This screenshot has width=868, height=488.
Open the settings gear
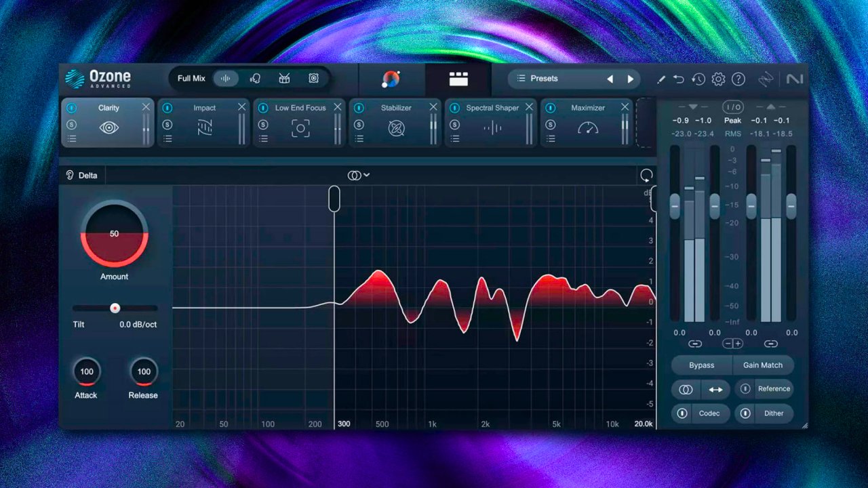[718, 79]
